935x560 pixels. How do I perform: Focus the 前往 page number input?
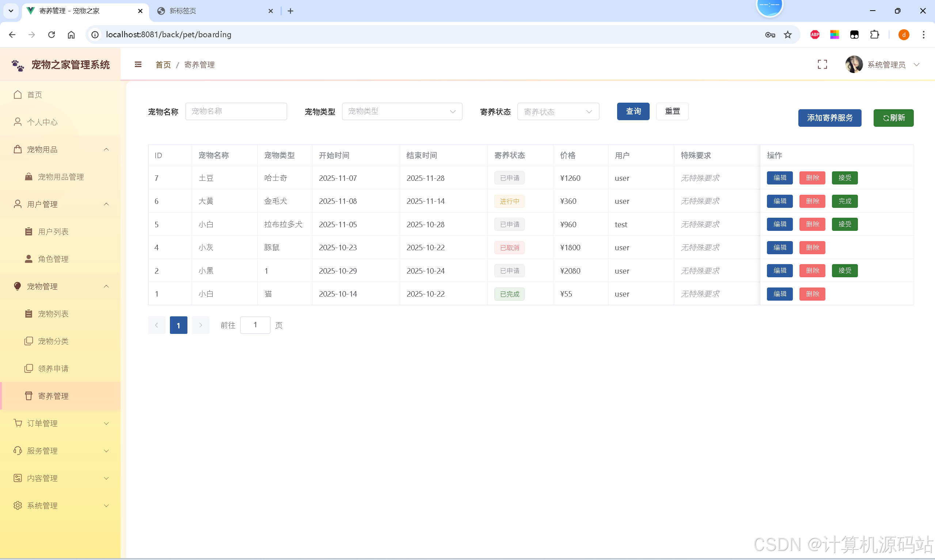tap(255, 325)
